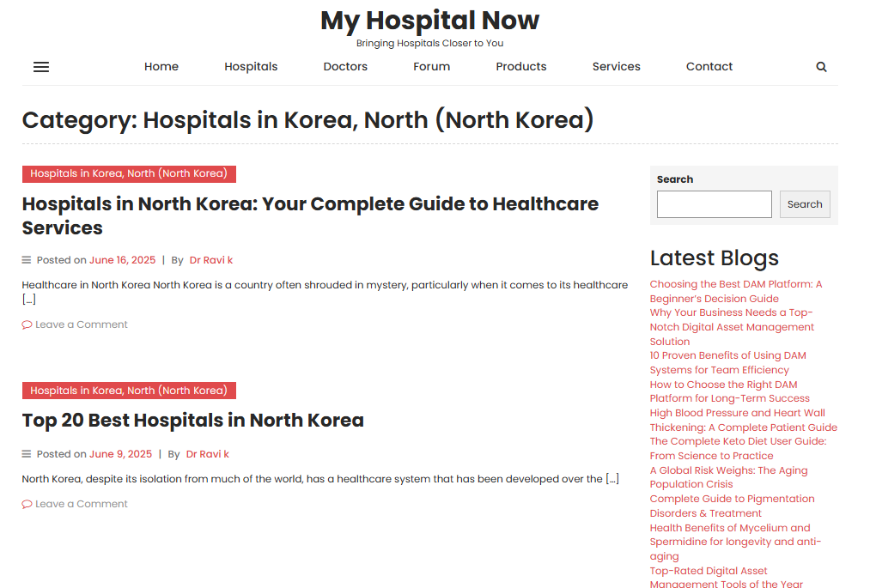This screenshot has height=588, width=870.
Task: Click list icon beside June 16, 2025 date
Action: [26, 260]
